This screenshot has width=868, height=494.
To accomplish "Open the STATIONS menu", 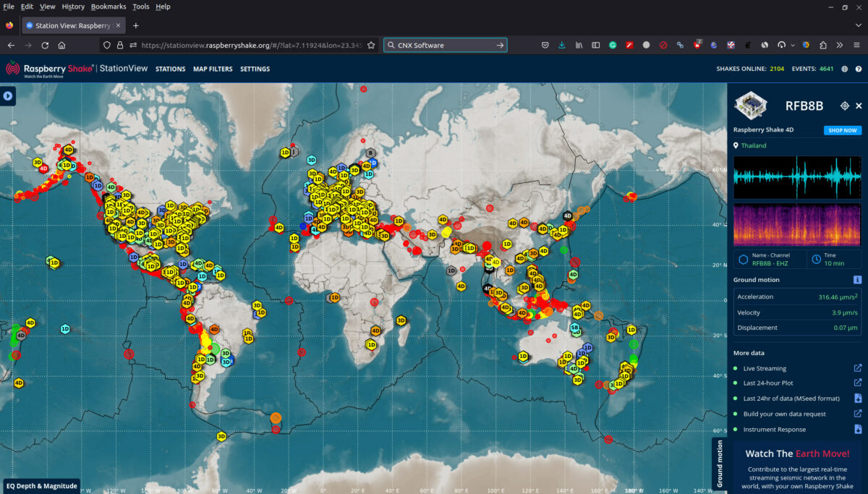I will 171,69.
